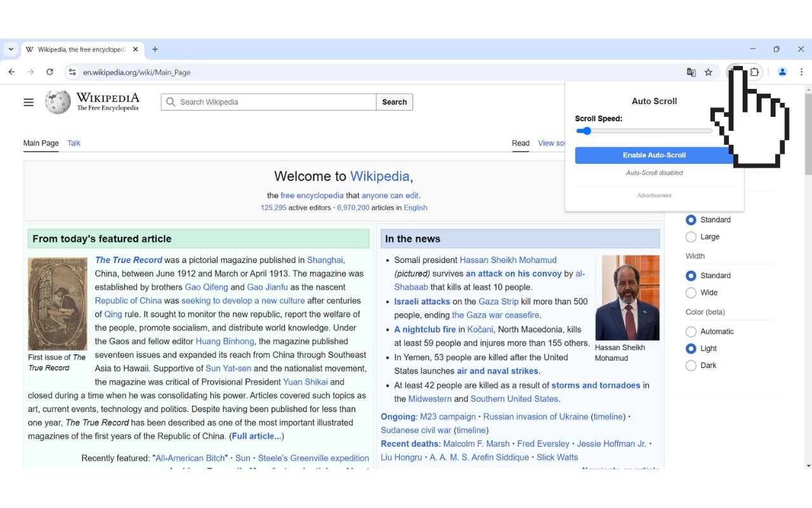Click the translate page icon

click(x=691, y=72)
